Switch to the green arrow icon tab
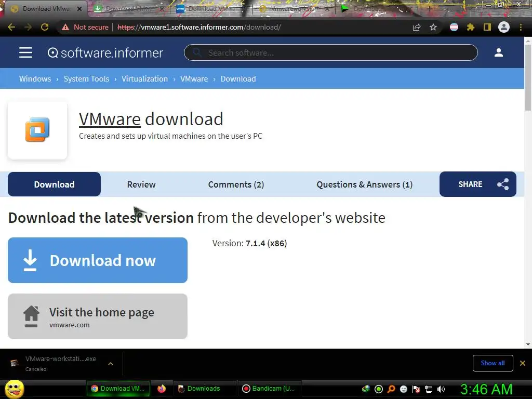Viewport: 532px width, 399px height. click(377, 9)
